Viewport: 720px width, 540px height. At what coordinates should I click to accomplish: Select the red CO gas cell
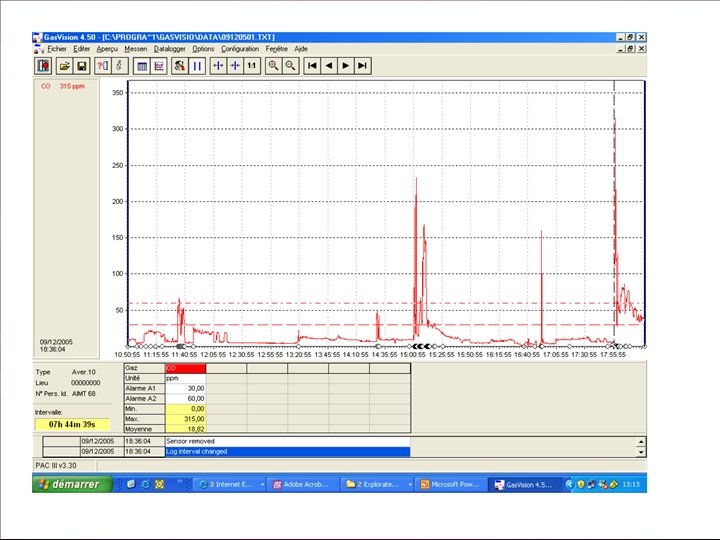tap(186, 368)
